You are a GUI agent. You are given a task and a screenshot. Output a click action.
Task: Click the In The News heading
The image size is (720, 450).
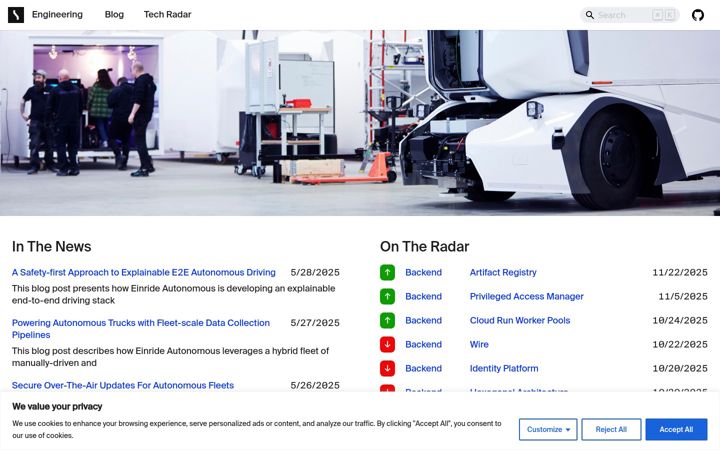click(51, 247)
